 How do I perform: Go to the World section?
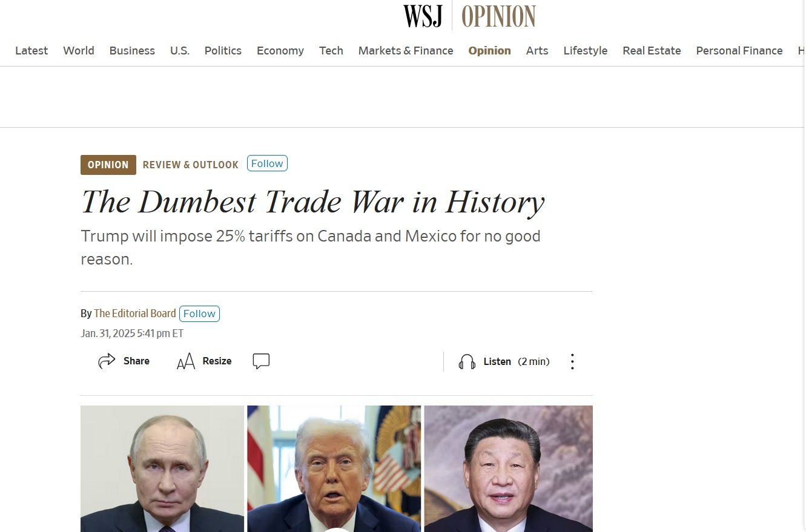pos(79,51)
